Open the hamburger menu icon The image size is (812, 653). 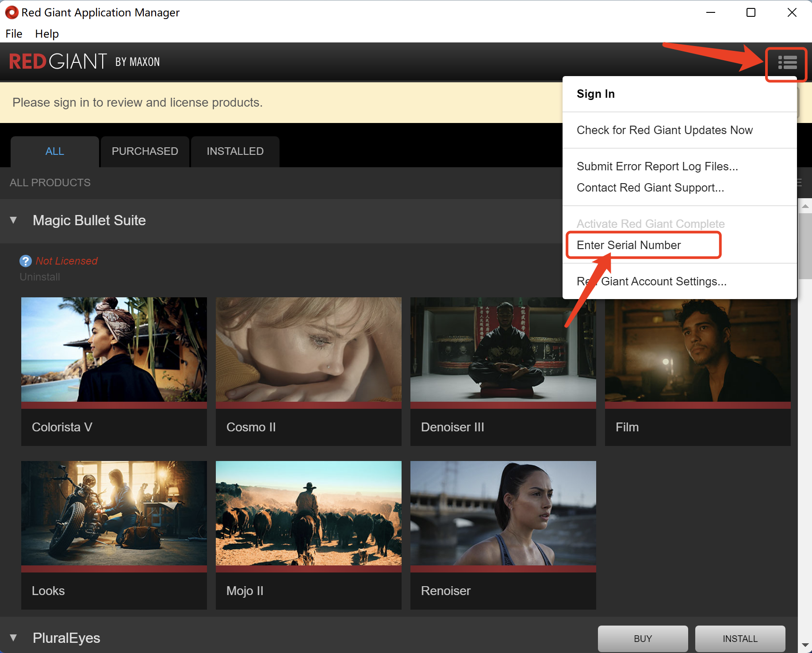coord(787,63)
